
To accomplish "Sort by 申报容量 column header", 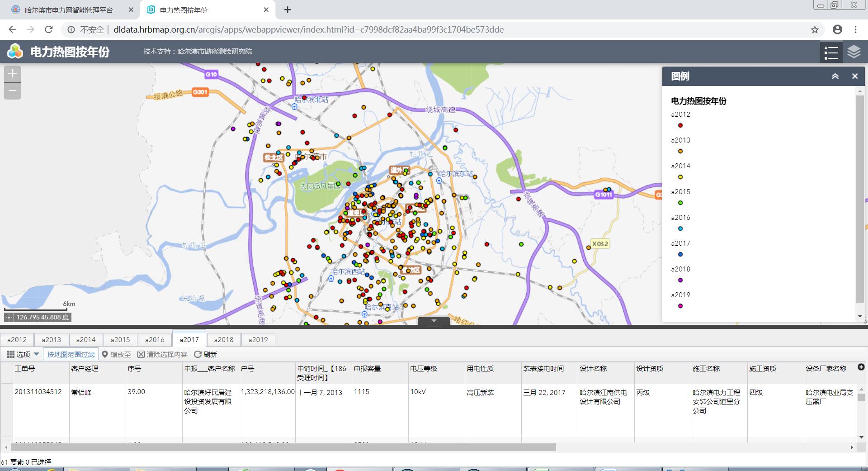I will coord(380,373).
